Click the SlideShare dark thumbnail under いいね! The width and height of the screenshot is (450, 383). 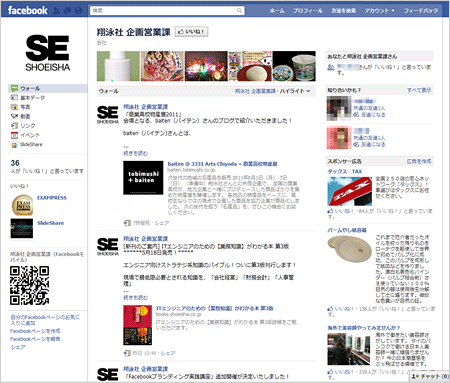tap(22, 229)
